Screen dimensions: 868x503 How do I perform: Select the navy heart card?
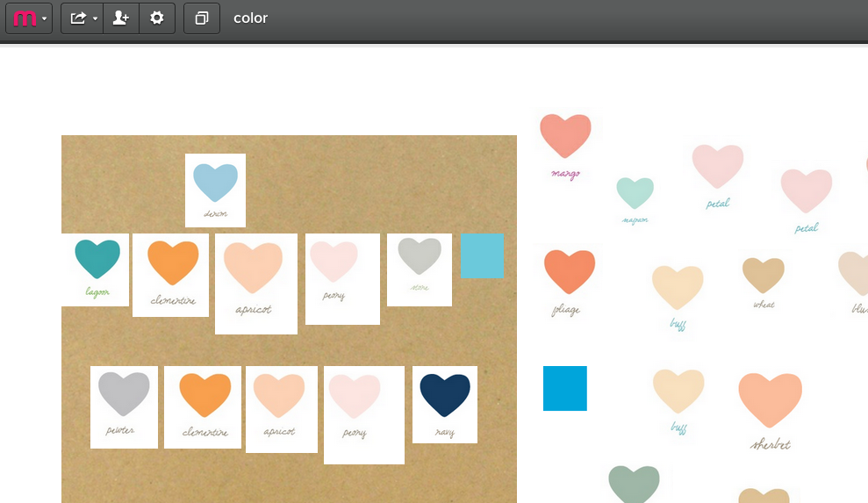click(445, 404)
